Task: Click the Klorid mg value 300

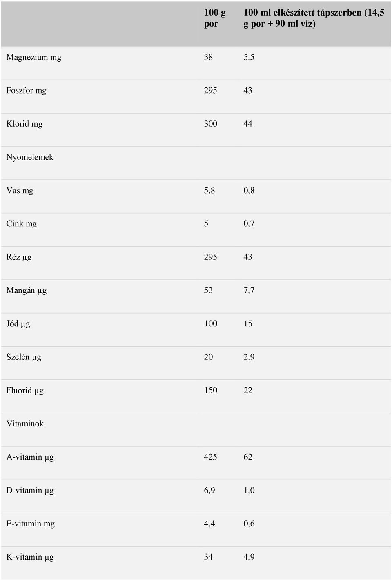Action: [211, 124]
